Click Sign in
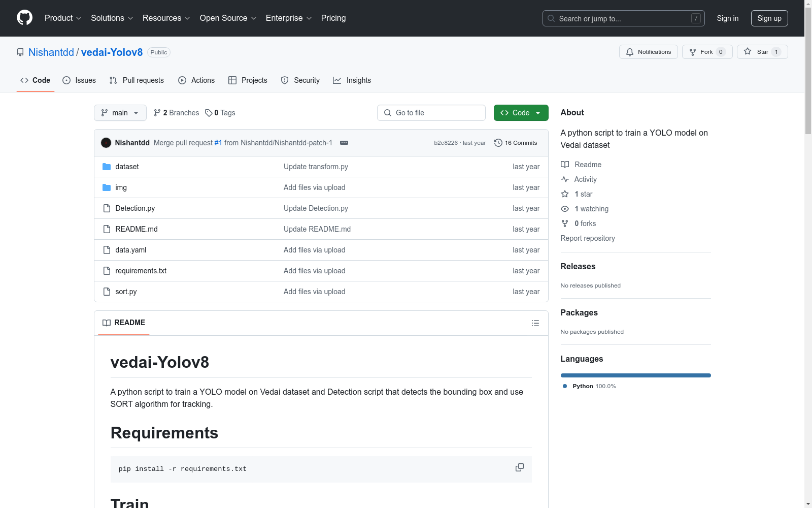 (728, 18)
